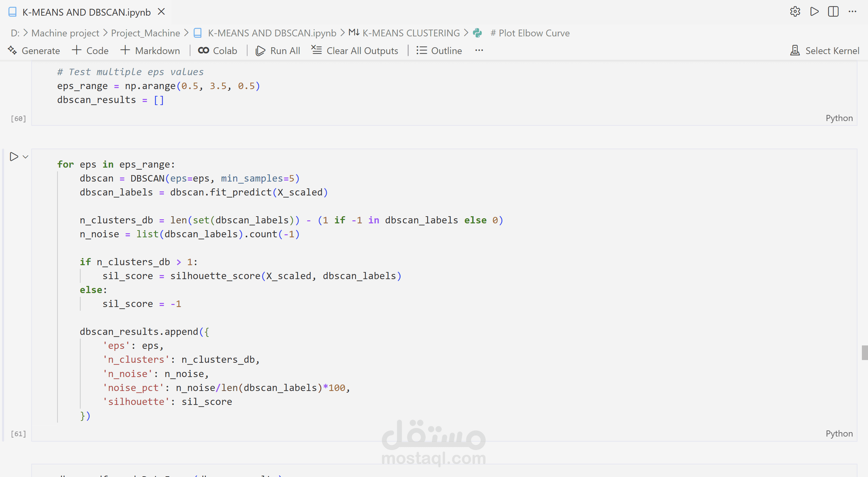This screenshot has height=477, width=868.
Task: Toggle the notebook Outline view
Action: [439, 51]
